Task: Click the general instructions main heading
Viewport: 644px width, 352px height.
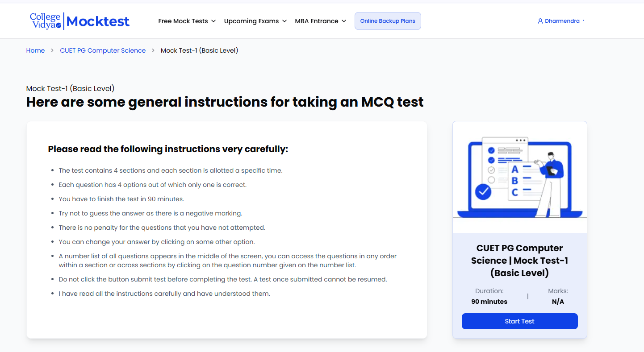Action: coord(225,102)
